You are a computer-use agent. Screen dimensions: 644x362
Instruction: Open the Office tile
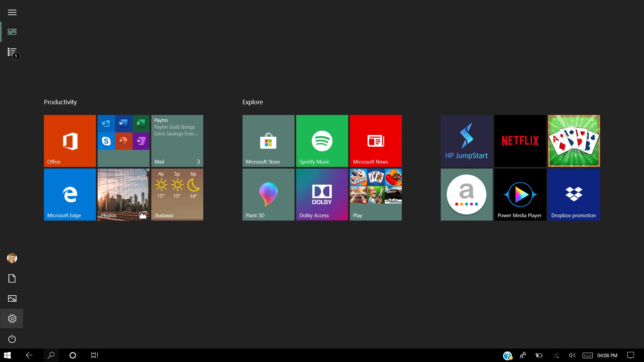(x=70, y=141)
